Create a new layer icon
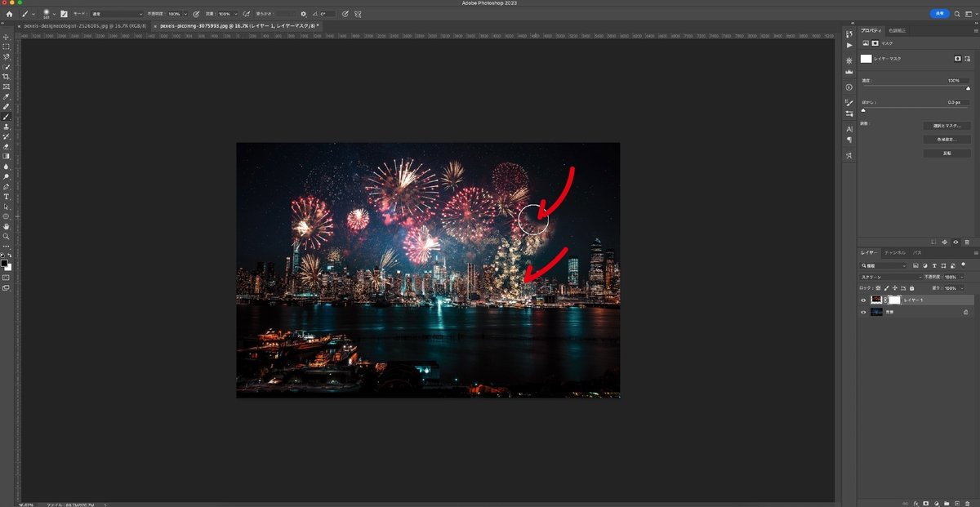The height and width of the screenshot is (507, 980). 956,502
